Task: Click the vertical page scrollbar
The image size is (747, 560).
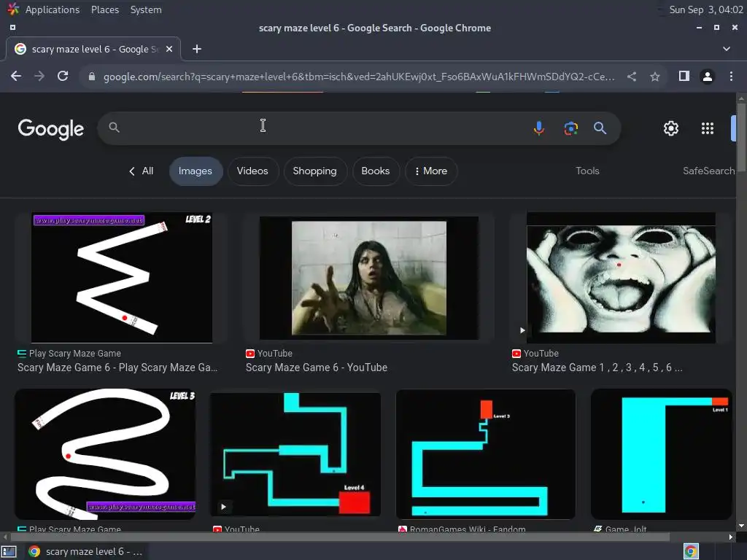Action: tap(741, 139)
